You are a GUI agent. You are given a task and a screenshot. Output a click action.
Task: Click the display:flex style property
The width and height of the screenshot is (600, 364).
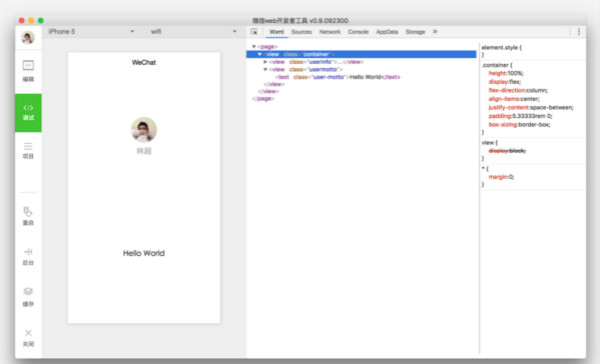coord(504,82)
